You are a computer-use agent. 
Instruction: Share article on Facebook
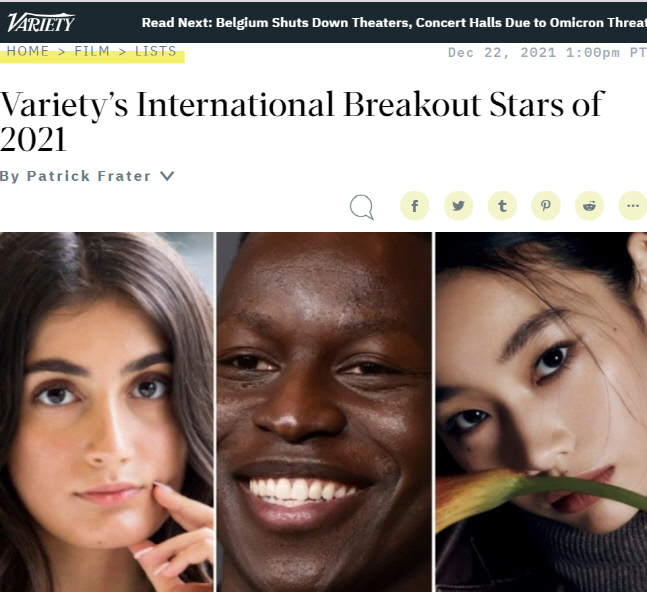click(415, 205)
